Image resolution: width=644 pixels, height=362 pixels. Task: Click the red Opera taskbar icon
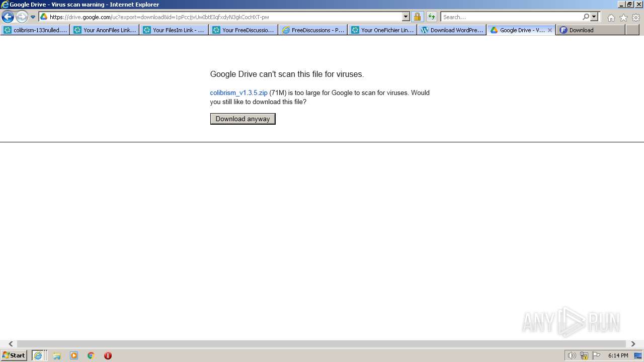click(x=108, y=355)
